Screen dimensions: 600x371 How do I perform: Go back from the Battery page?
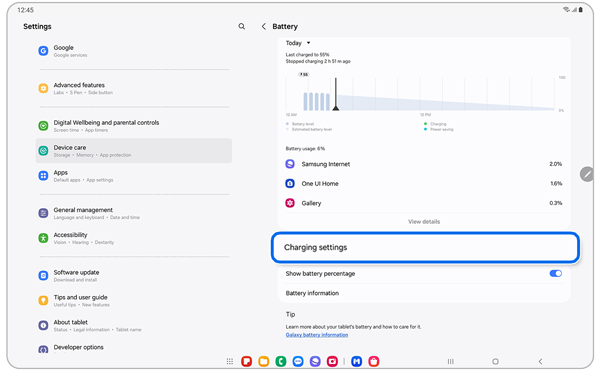tap(264, 26)
